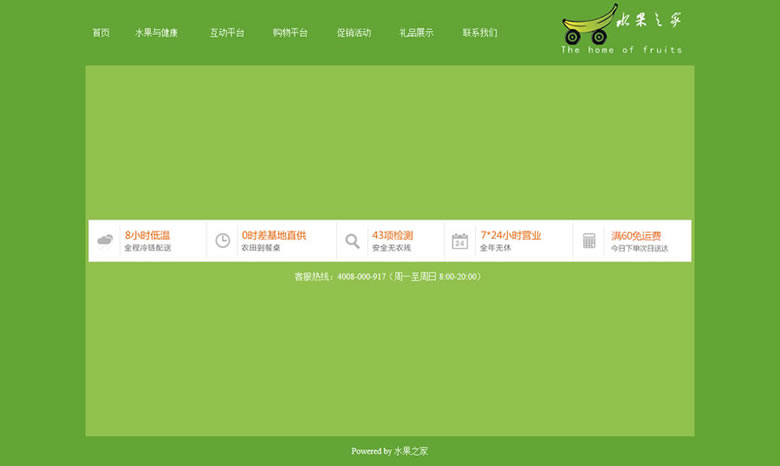Screen dimensions: 780x466
Task: Go to 水果与健康 page
Action: (x=156, y=33)
